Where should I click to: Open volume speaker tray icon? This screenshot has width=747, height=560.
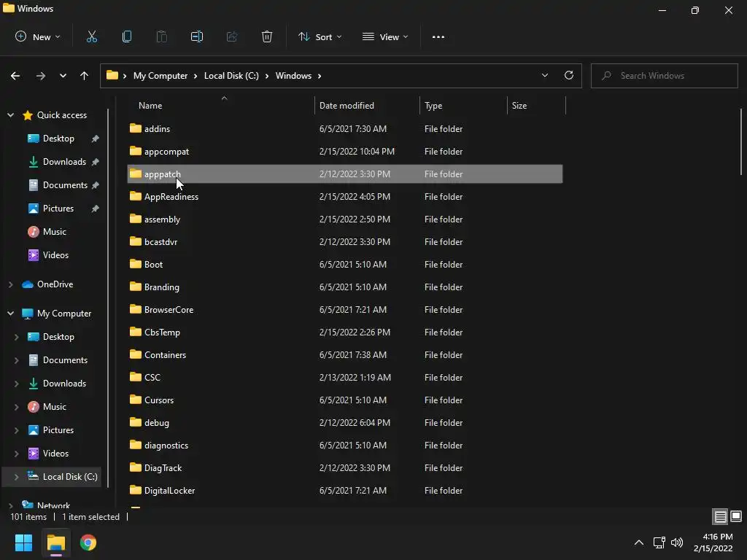click(677, 542)
